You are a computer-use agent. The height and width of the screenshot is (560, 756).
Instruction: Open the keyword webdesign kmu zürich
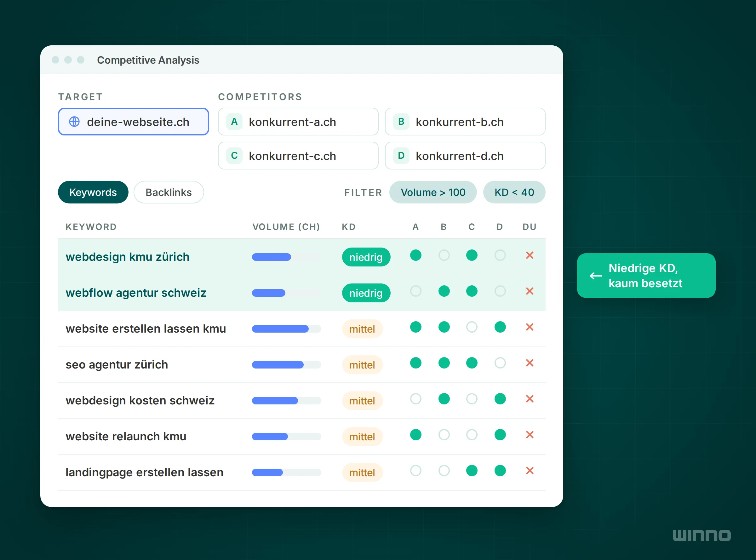(128, 257)
